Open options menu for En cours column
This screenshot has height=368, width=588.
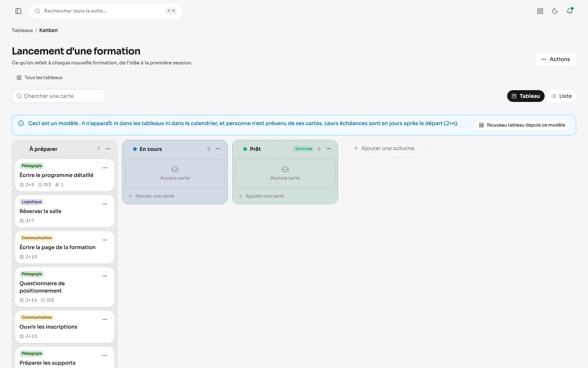218,149
